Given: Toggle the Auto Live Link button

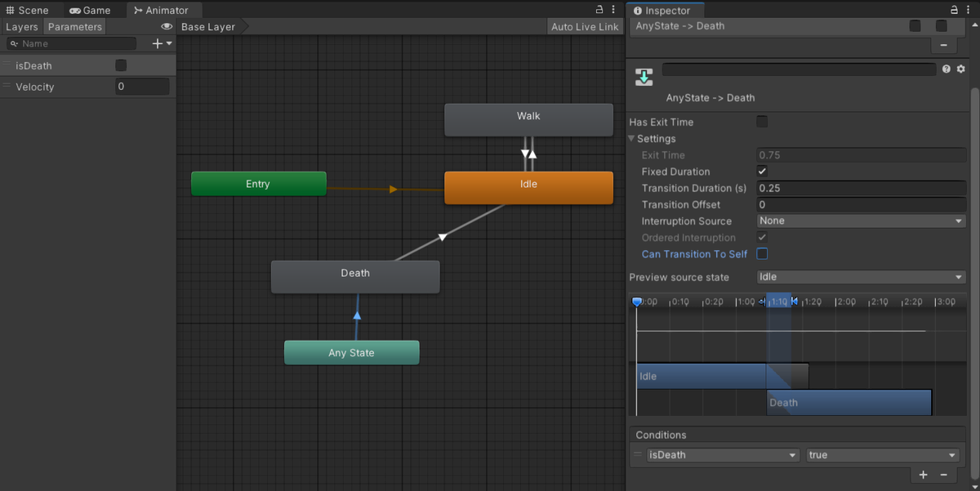Looking at the screenshot, I should (x=585, y=27).
